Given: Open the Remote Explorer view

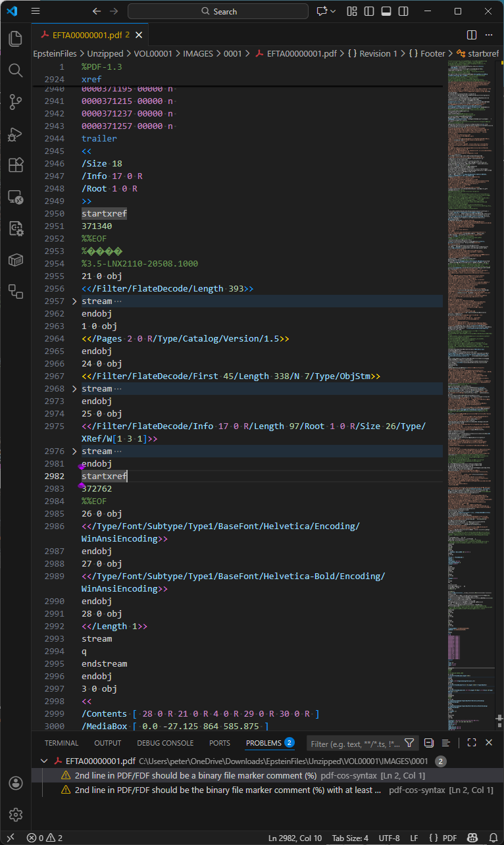Looking at the screenshot, I should [x=16, y=196].
